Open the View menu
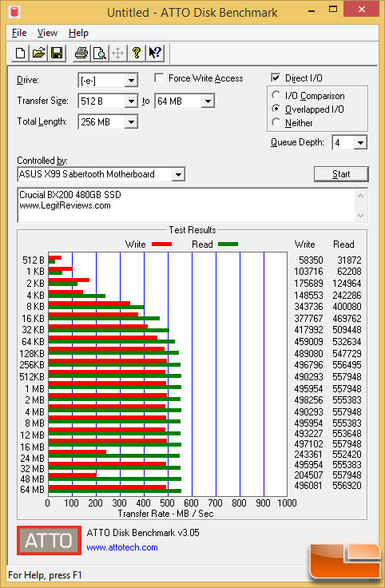The height and width of the screenshot is (588, 385). click(x=47, y=33)
